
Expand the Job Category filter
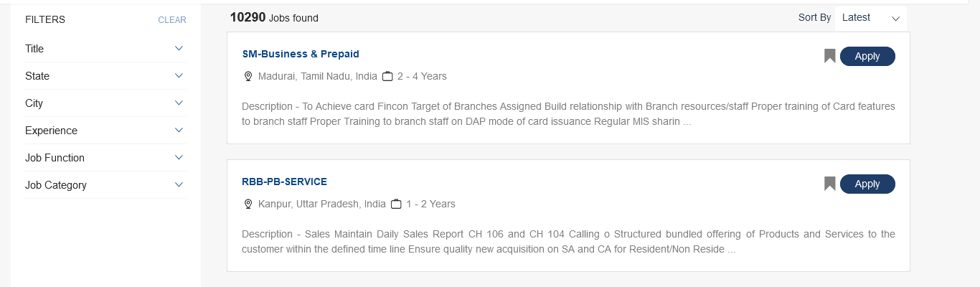[x=179, y=185]
